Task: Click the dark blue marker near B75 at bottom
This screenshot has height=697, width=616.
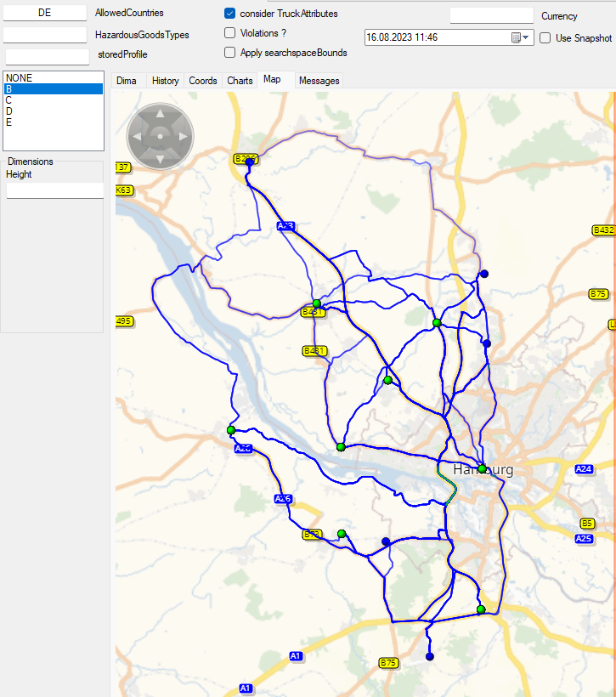Action: point(429,657)
